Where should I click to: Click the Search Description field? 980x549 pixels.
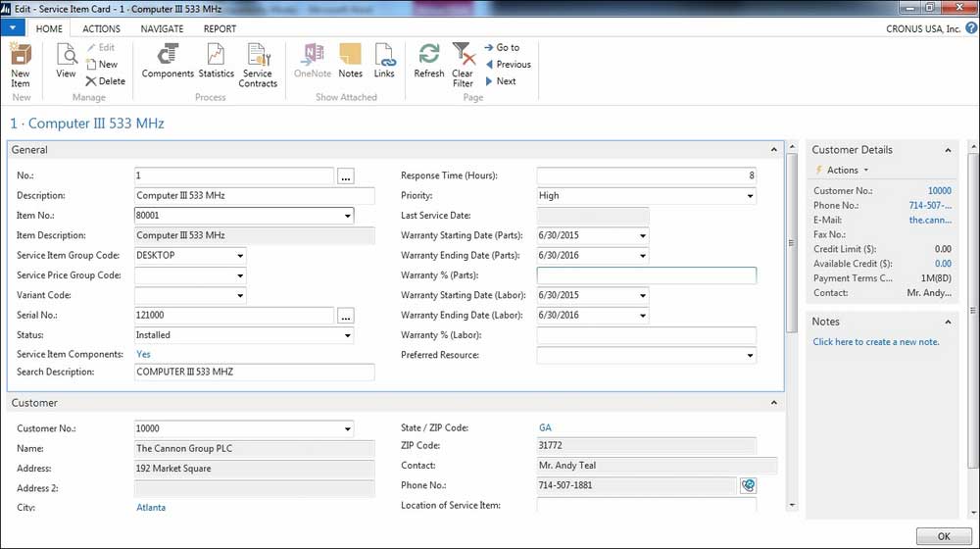point(255,372)
